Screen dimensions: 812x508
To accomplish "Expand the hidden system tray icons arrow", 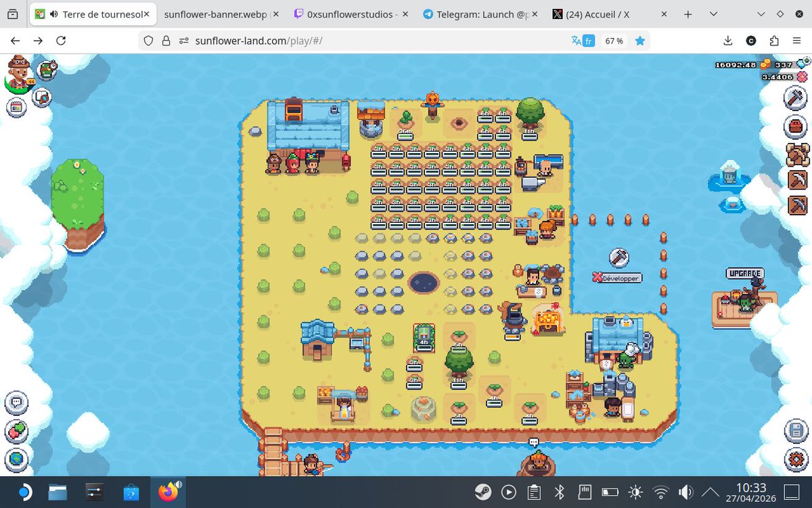I will tap(710, 492).
